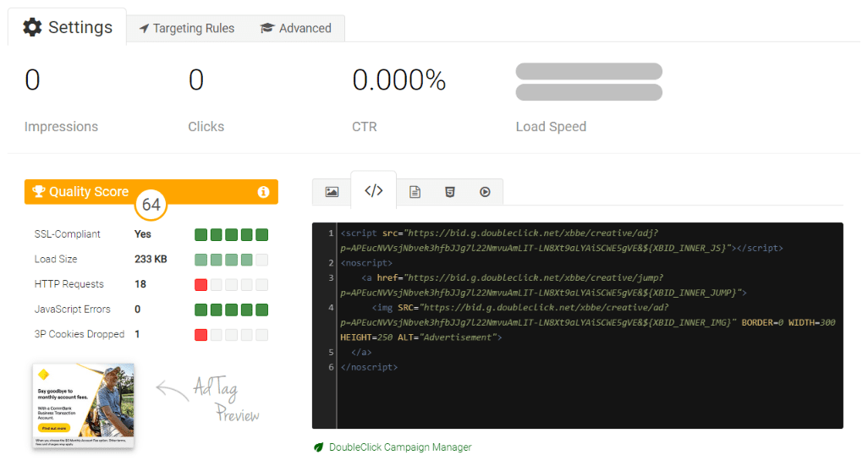Select the play preview tab icon
The image size is (868, 466).
click(485, 192)
